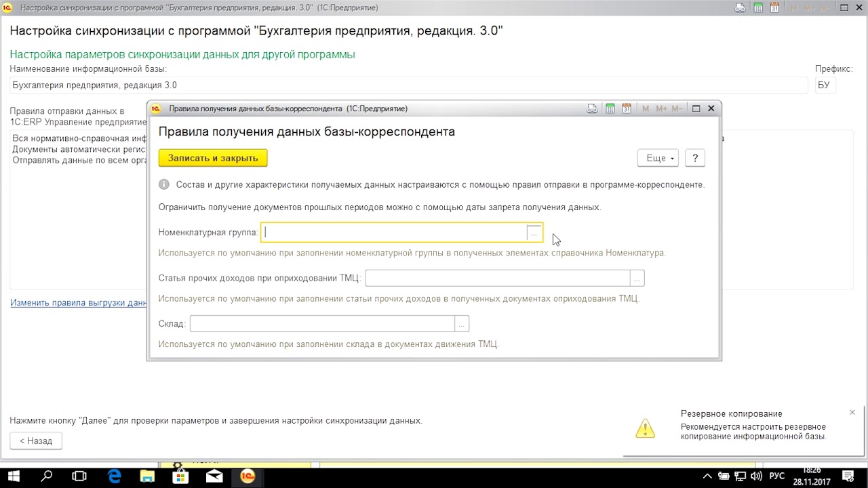Click the link icon in the dialog title bar

tap(593, 108)
